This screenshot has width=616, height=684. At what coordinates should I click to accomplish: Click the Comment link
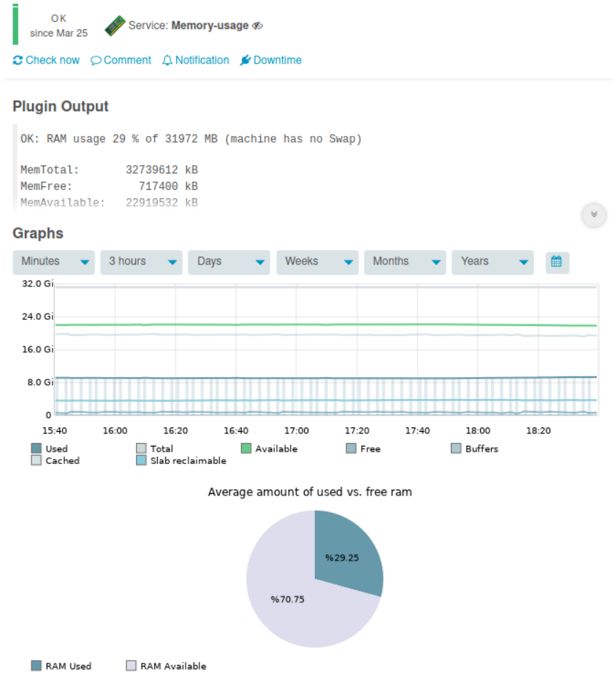click(127, 60)
